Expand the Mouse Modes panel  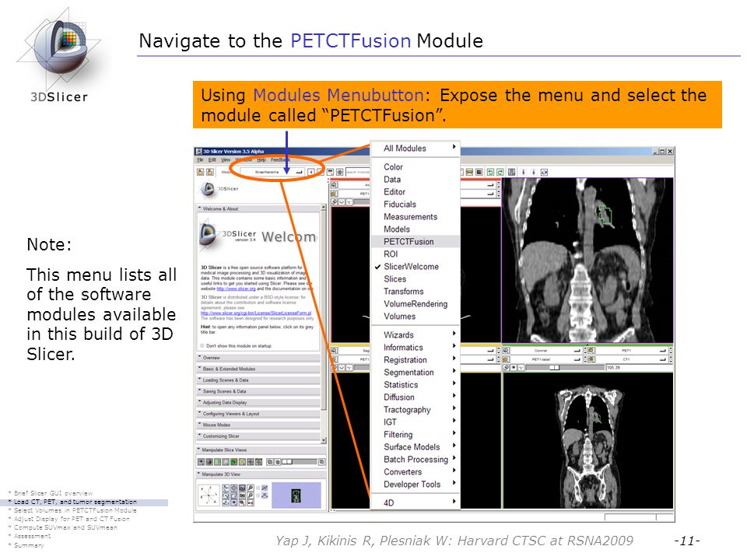pos(258,425)
